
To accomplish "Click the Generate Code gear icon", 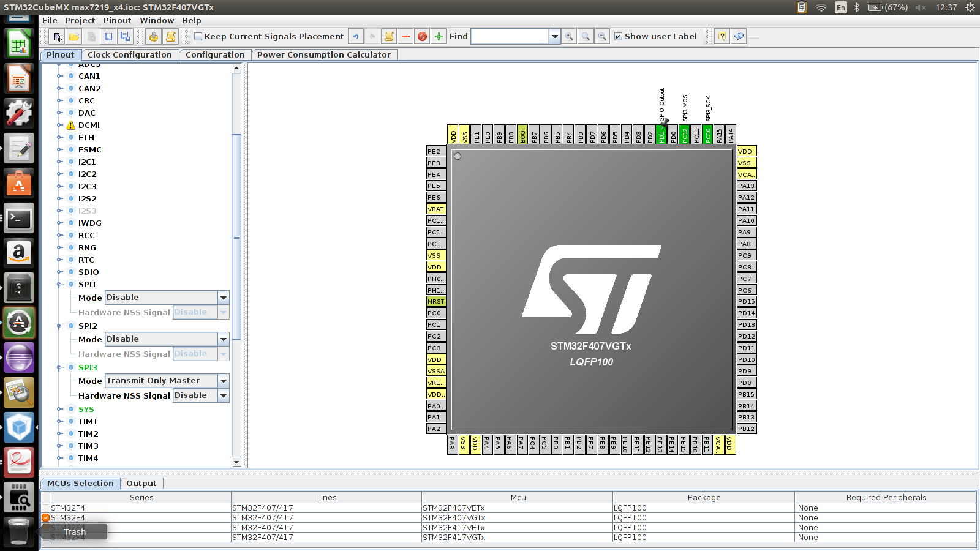I will click(154, 37).
